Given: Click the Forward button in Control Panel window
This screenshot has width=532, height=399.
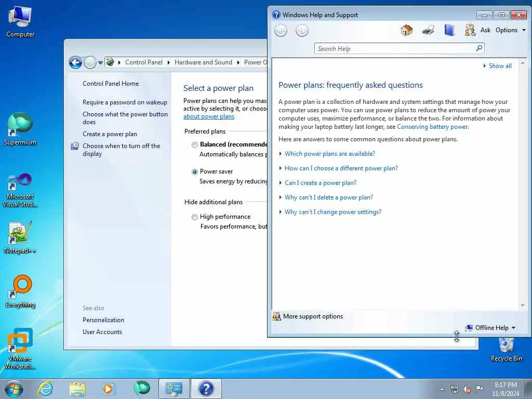Looking at the screenshot, I should 90,62.
